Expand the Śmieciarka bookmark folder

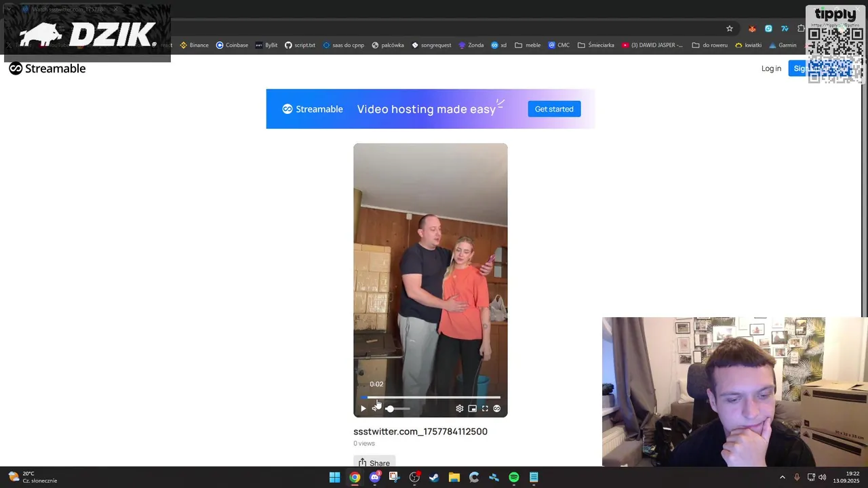[x=595, y=45]
